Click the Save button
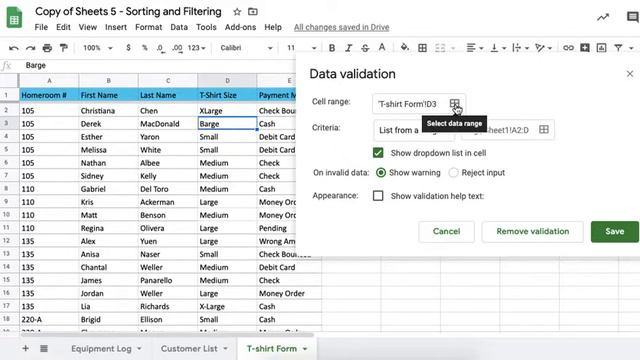The width and height of the screenshot is (640, 360). [615, 231]
